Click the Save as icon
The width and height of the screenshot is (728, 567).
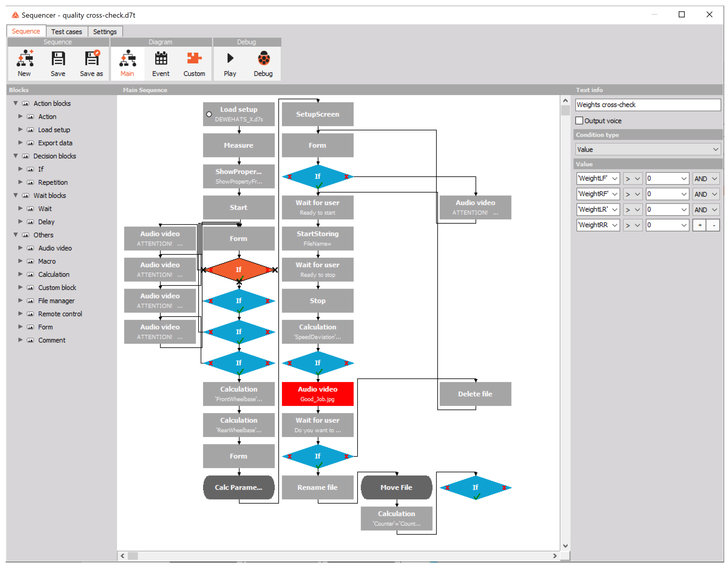(92, 58)
